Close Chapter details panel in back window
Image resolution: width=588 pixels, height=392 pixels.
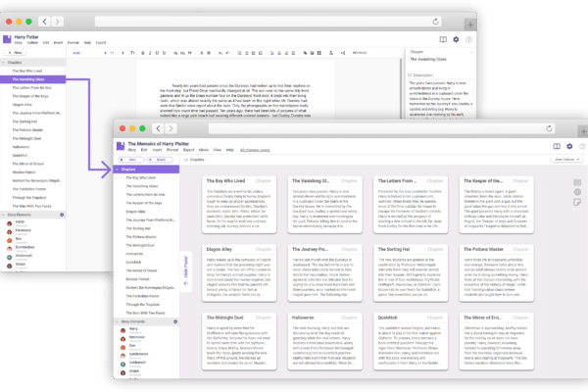(x=471, y=52)
